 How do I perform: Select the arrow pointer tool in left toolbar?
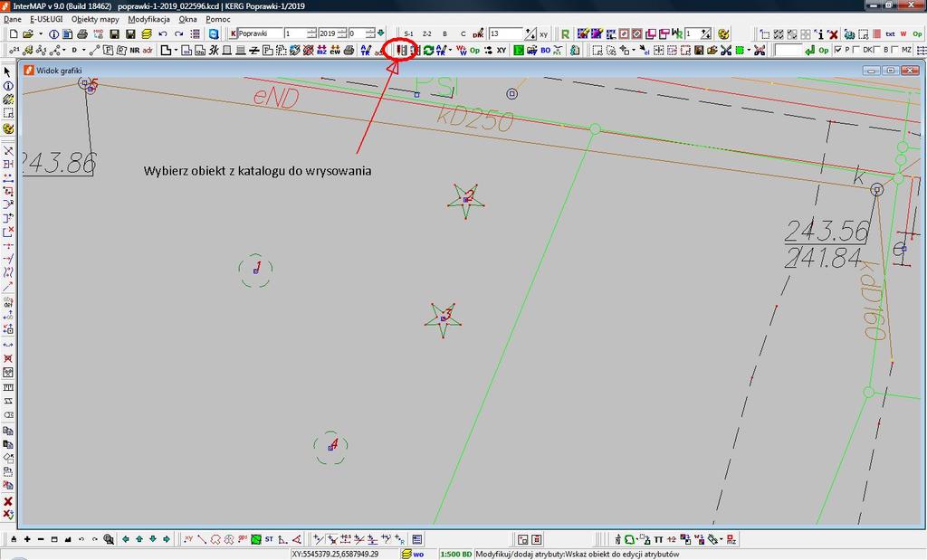point(7,71)
